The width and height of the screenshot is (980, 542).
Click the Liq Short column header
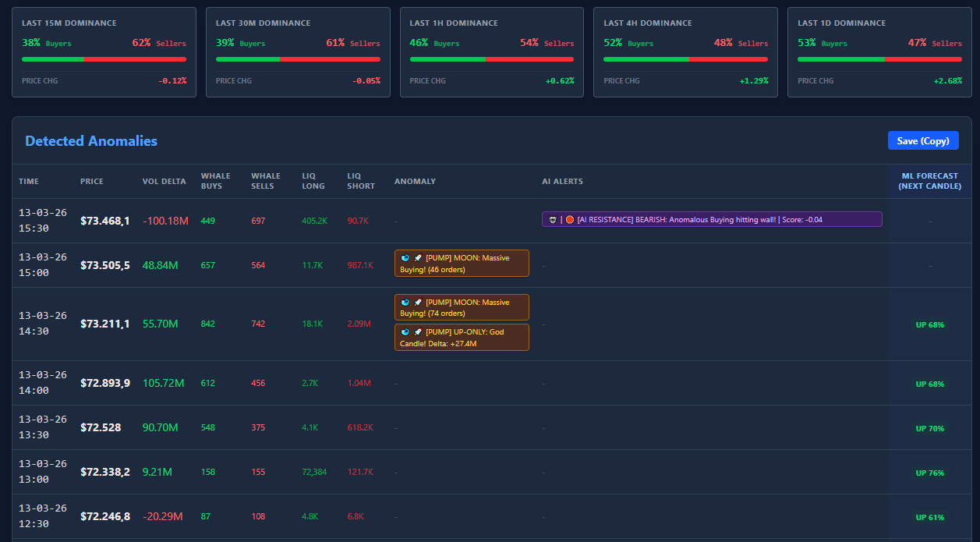(361, 182)
